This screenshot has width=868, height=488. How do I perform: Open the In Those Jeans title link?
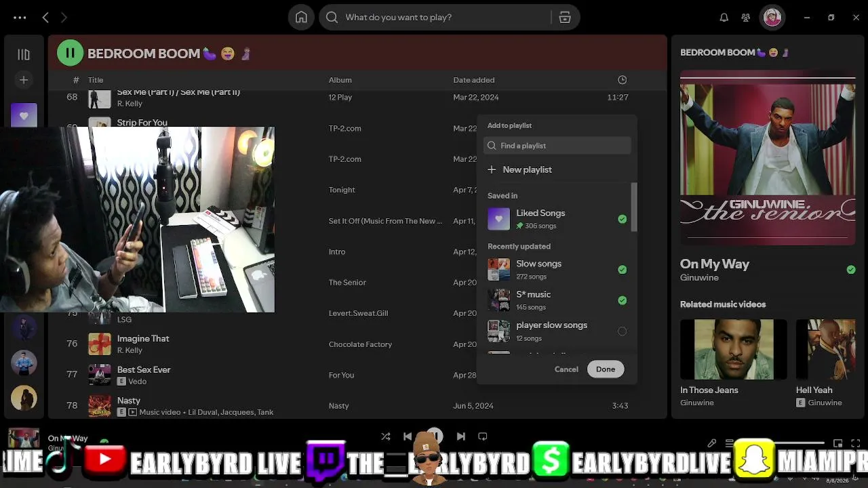709,390
